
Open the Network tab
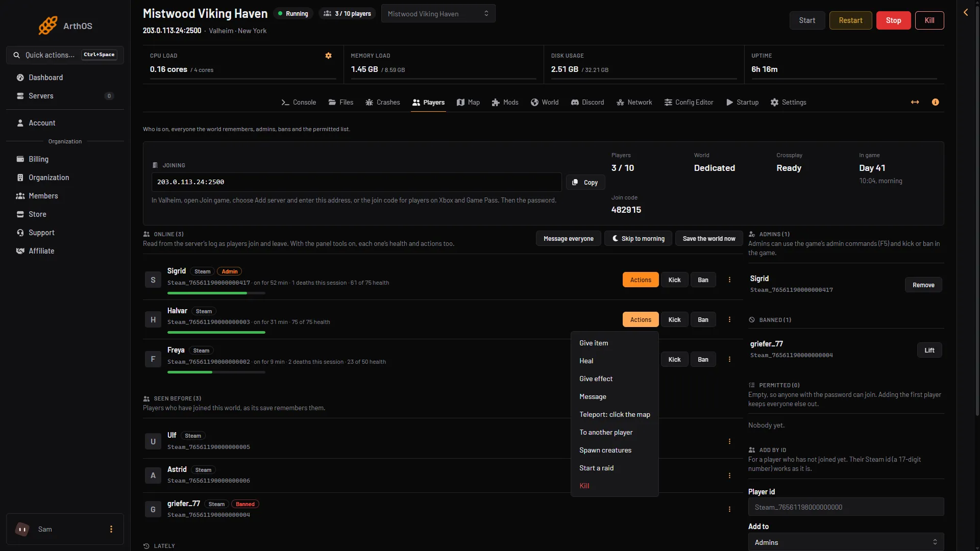coord(634,103)
